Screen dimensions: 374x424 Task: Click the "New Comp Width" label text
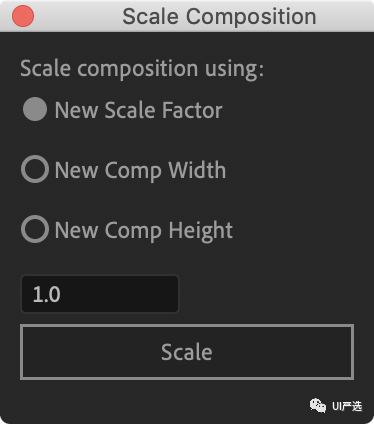tap(140, 170)
